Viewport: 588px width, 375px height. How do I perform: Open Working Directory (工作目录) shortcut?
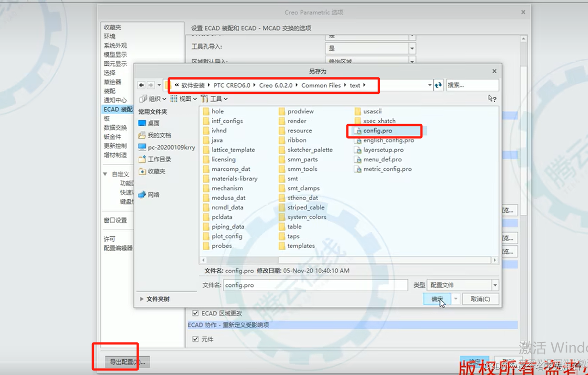click(155, 159)
